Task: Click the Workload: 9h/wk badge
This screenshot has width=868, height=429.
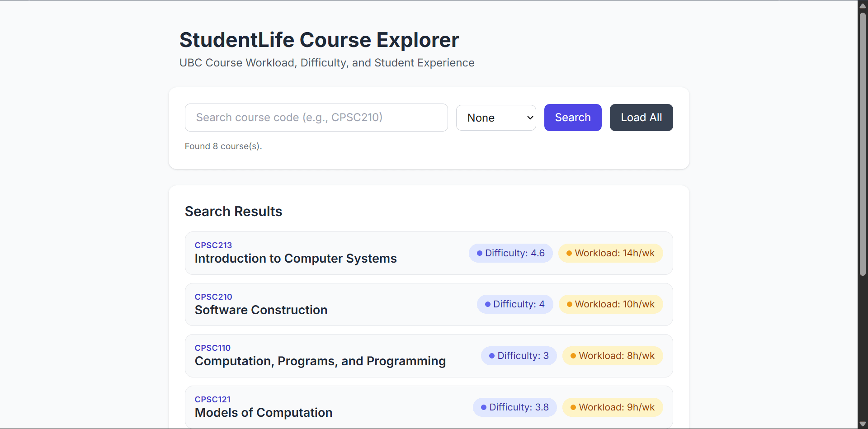Action: 613,407
